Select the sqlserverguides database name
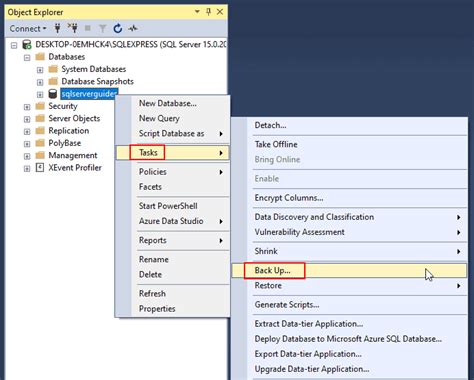The height and width of the screenshot is (380, 474). [89, 94]
